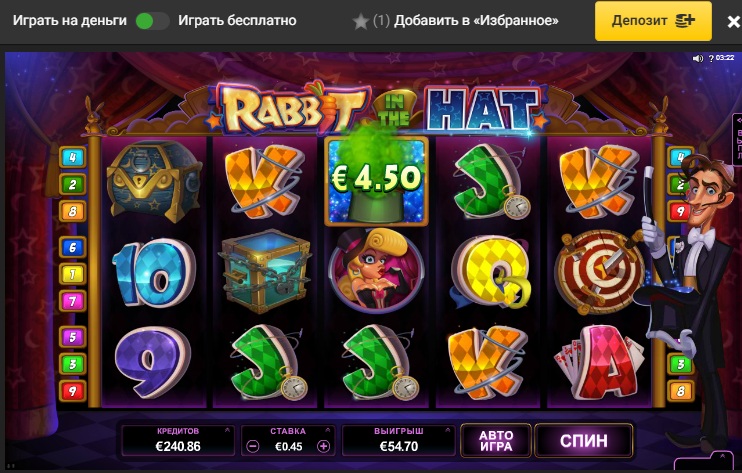
Task: Start a spin with СПИН button
Action: pos(584,441)
